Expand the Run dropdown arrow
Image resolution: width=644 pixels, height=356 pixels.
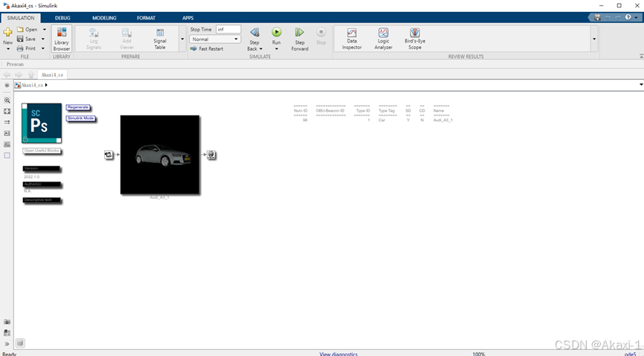pyautogui.click(x=276, y=49)
